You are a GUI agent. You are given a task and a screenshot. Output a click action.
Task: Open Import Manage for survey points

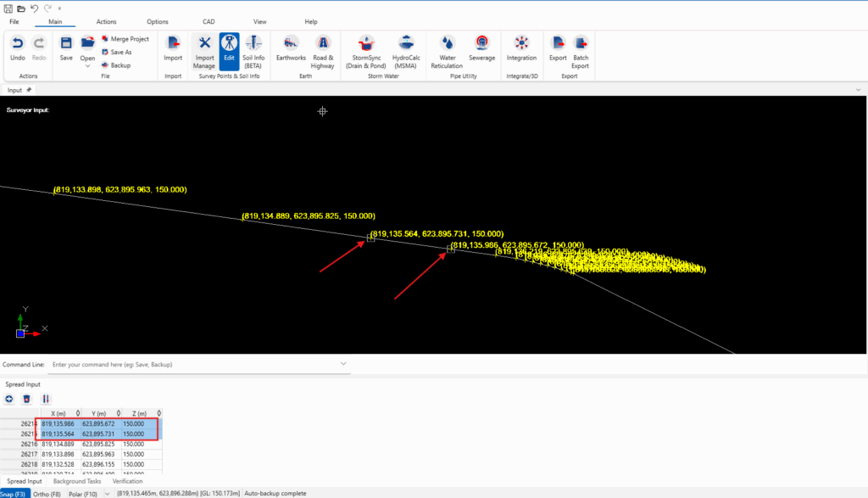pos(203,49)
